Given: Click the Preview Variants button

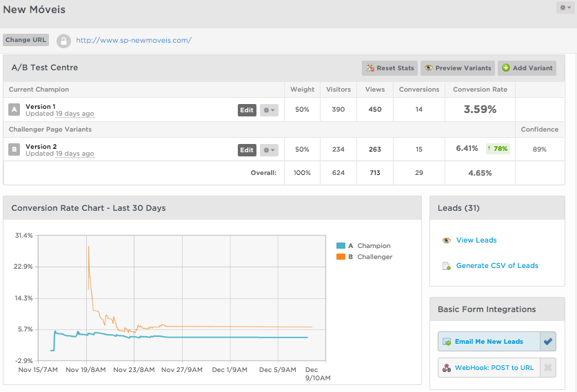Looking at the screenshot, I should pyautogui.click(x=458, y=68).
